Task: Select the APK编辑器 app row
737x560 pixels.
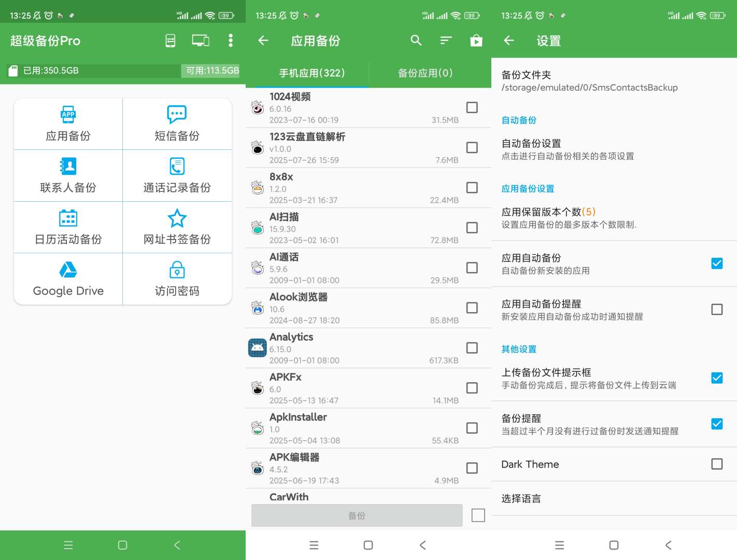Action: (368, 468)
